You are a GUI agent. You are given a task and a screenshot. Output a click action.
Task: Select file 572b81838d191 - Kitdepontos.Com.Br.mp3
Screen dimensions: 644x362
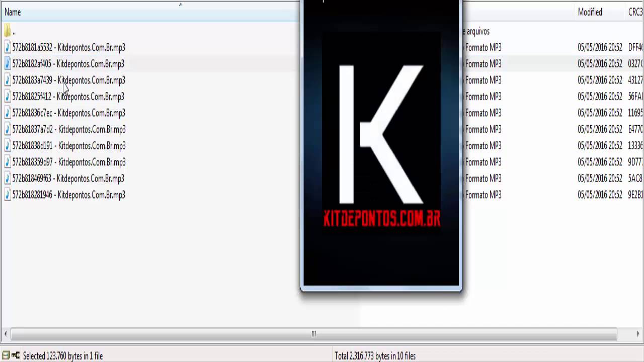tap(69, 146)
